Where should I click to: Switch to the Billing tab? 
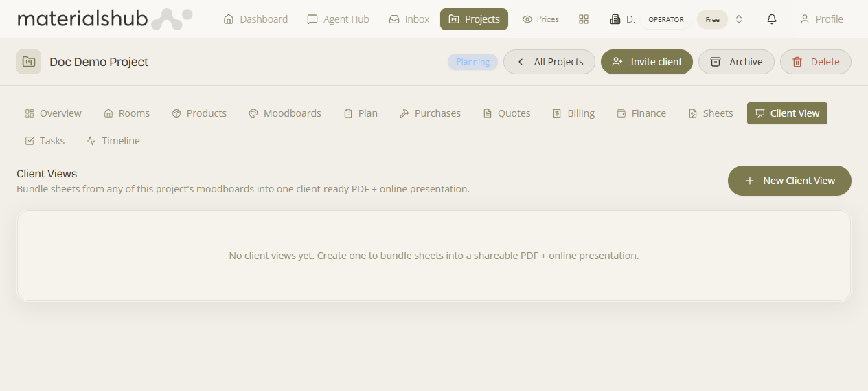(573, 113)
